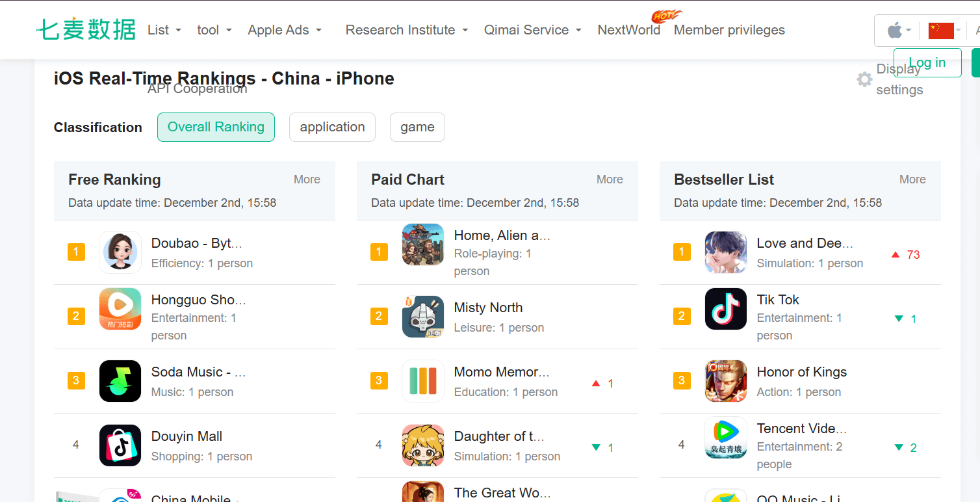Click the Qimai Data logo
The image size is (980, 502).
[x=86, y=29]
